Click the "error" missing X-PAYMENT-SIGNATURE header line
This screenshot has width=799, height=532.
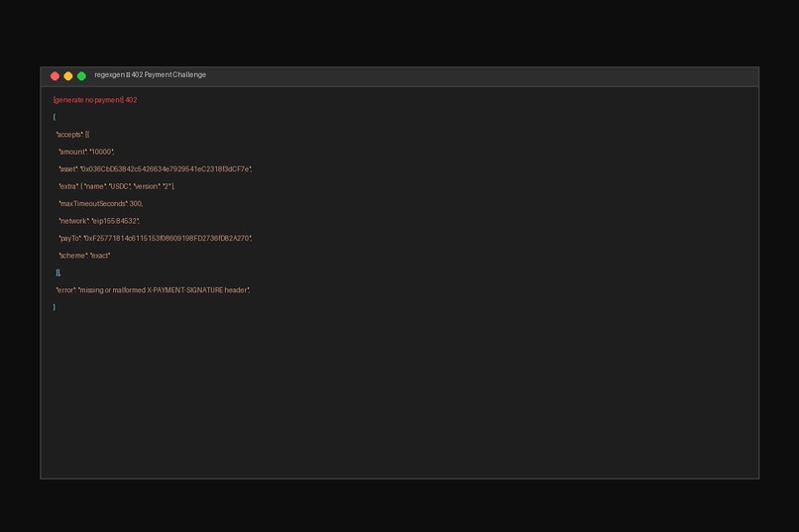(x=153, y=290)
